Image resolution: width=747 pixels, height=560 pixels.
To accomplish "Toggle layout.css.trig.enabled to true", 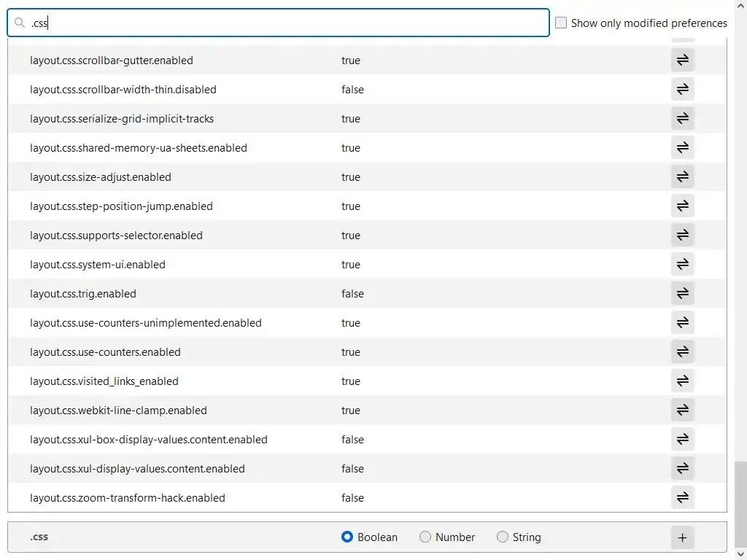I will coord(683,293).
